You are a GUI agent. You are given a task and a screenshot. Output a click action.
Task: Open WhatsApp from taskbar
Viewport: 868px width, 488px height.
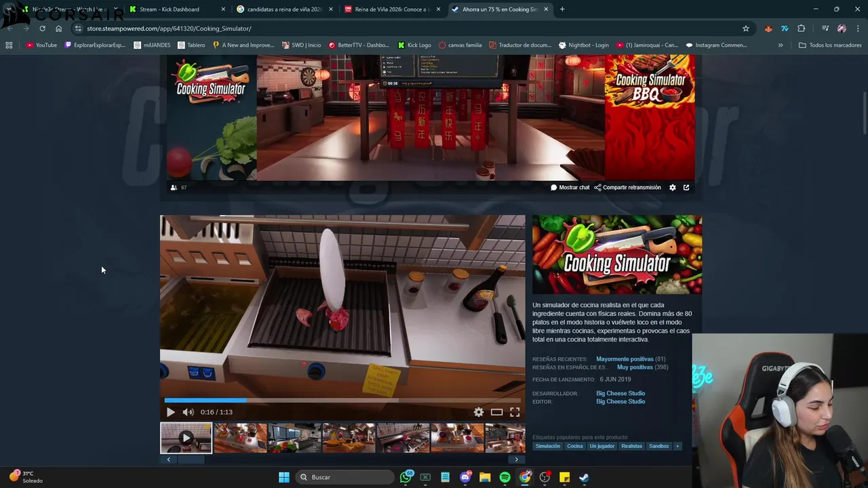pos(406,477)
